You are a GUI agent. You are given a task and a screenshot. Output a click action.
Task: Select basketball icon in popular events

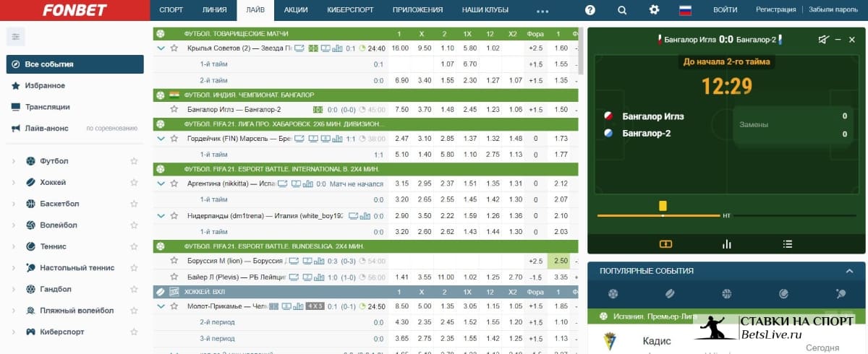[x=726, y=294]
